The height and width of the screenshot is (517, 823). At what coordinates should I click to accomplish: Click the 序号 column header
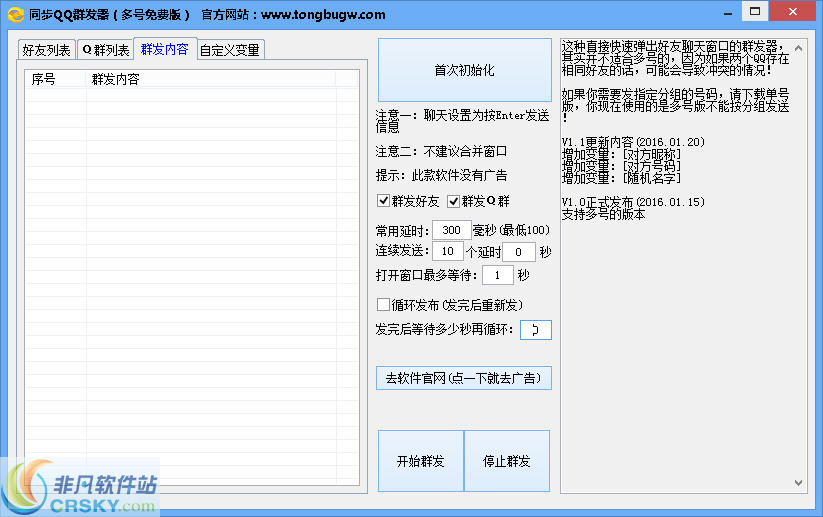coord(55,79)
